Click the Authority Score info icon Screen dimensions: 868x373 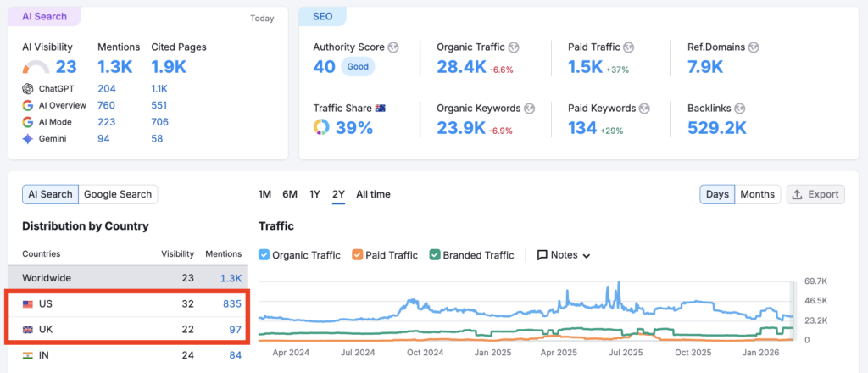393,47
